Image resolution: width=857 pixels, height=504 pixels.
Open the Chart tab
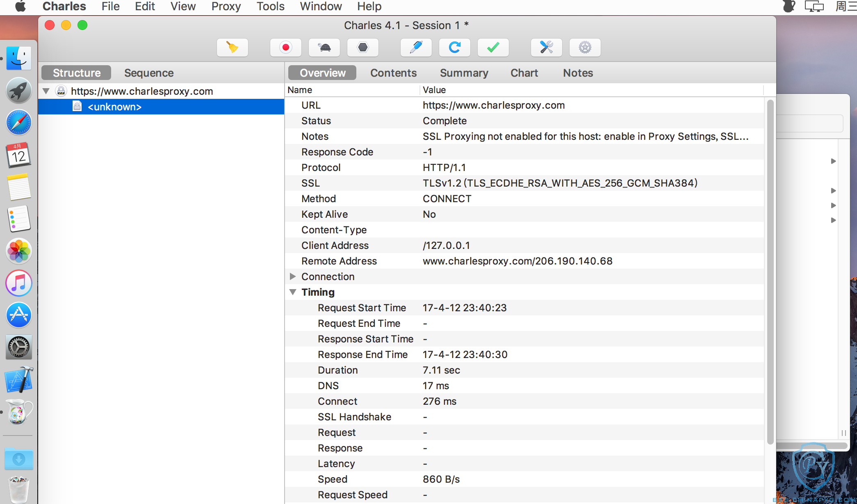tap(524, 73)
